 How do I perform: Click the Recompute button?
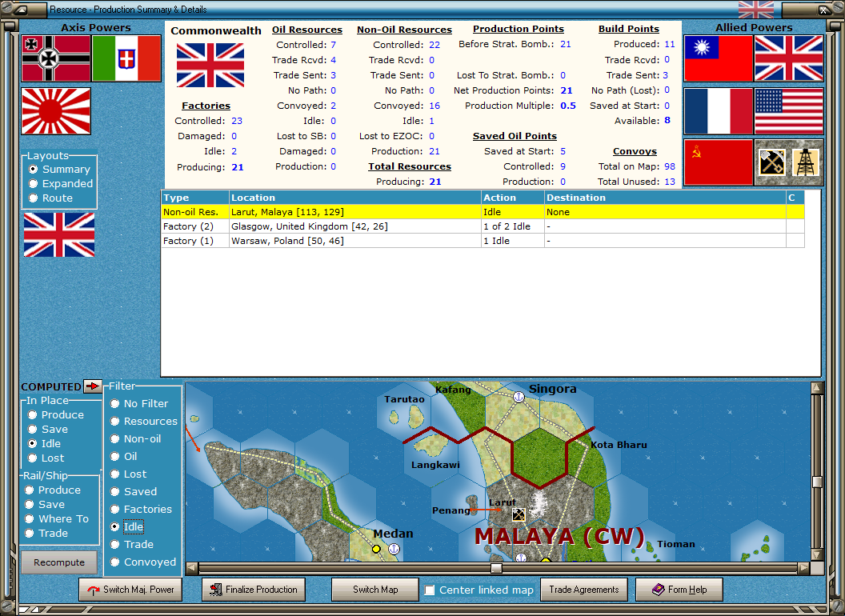[x=59, y=562]
